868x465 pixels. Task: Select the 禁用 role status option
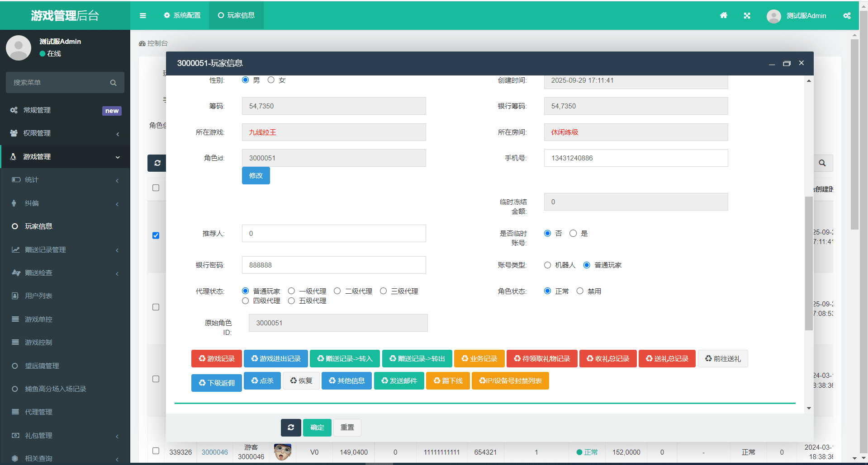click(x=580, y=291)
